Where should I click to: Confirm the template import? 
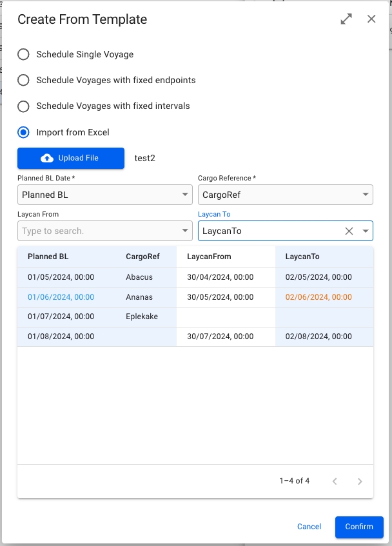click(359, 527)
